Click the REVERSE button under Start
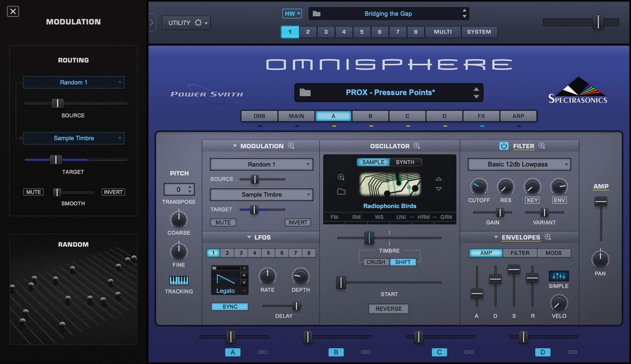Viewport: 631px width, 364px height. pyautogui.click(x=388, y=309)
